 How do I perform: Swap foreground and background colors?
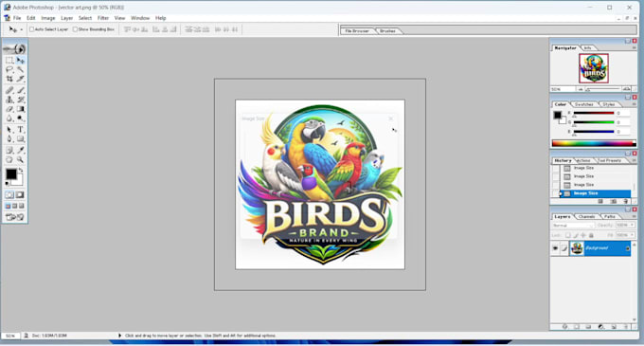pos(20,170)
